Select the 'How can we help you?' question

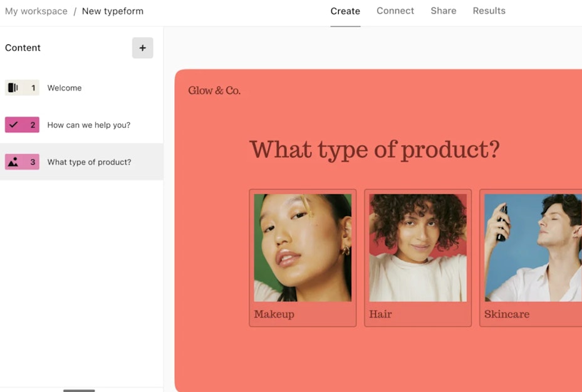[x=89, y=125]
